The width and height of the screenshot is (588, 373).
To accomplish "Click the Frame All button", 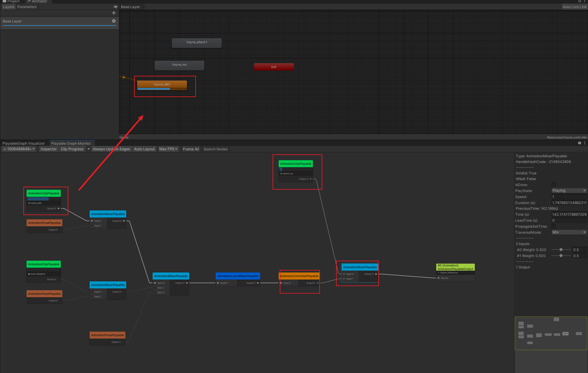I will [x=191, y=149].
